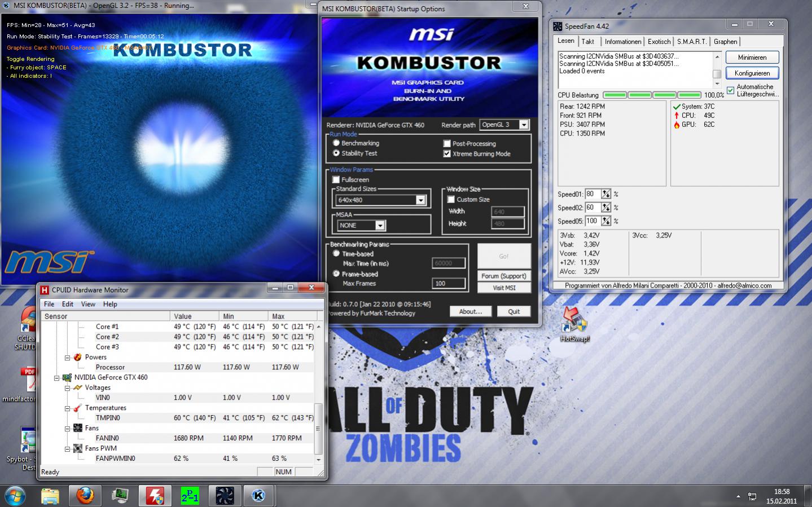Open File menu in Hardware Monitor
This screenshot has height=507, width=812.
point(49,304)
